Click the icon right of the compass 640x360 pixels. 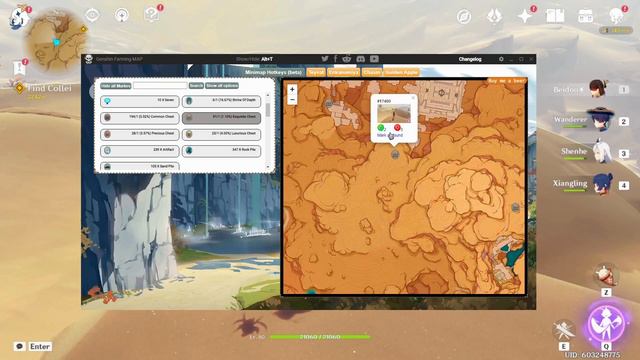(x=494, y=17)
